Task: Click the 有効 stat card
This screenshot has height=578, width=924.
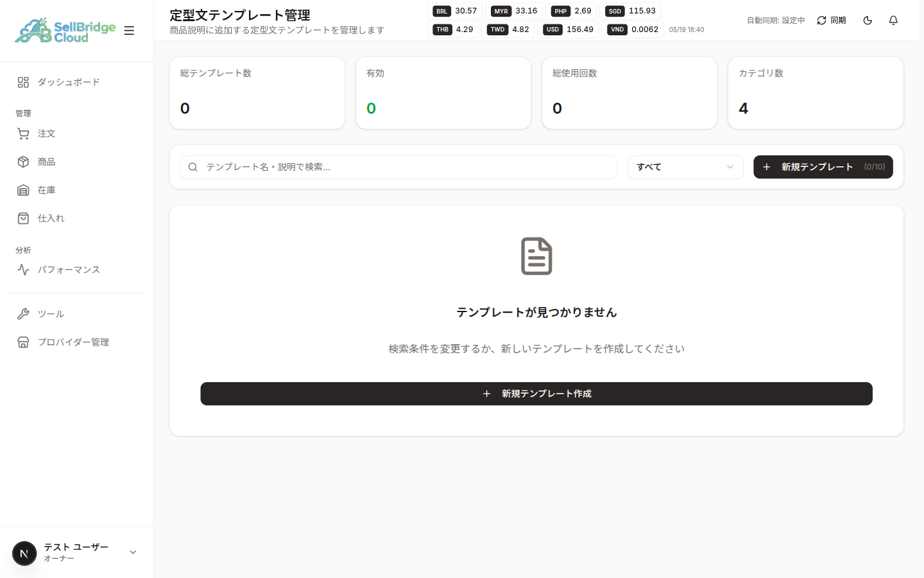Action: coord(443,93)
